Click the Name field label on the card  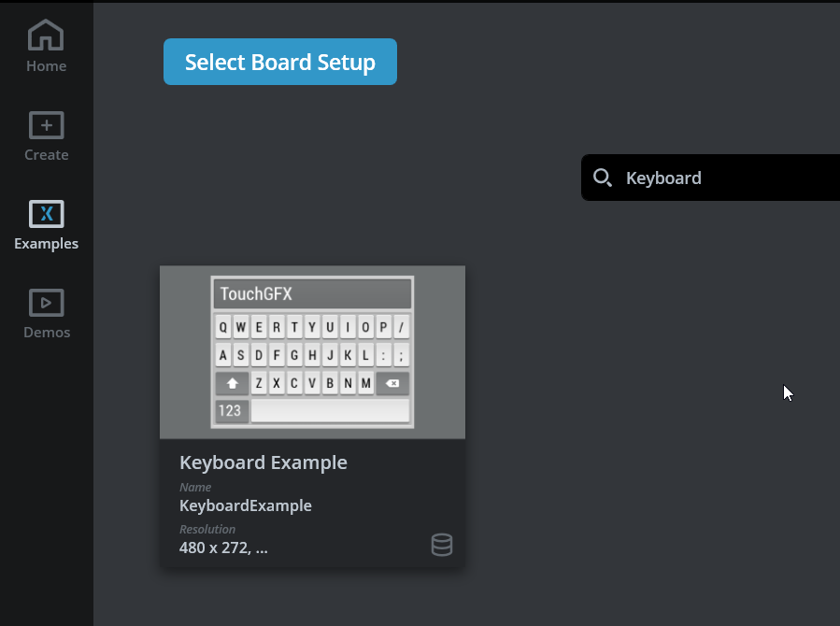pyautogui.click(x=195, y=487)
